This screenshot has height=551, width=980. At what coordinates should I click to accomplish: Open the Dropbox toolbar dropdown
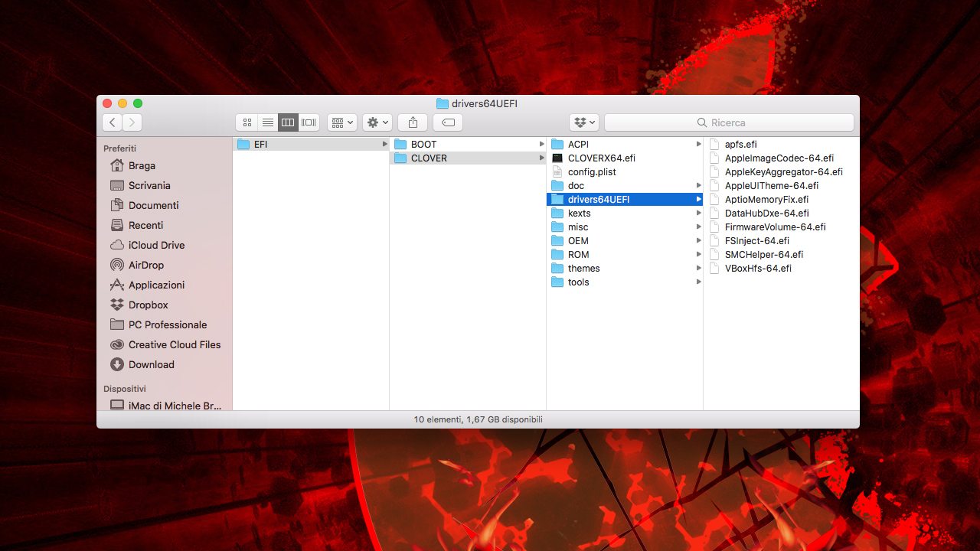pos(583,122)
